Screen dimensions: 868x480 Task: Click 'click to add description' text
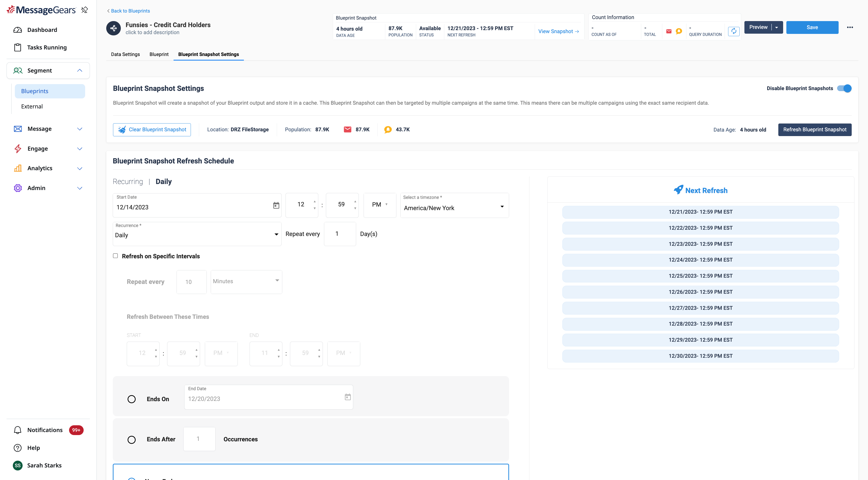[152, 32]
